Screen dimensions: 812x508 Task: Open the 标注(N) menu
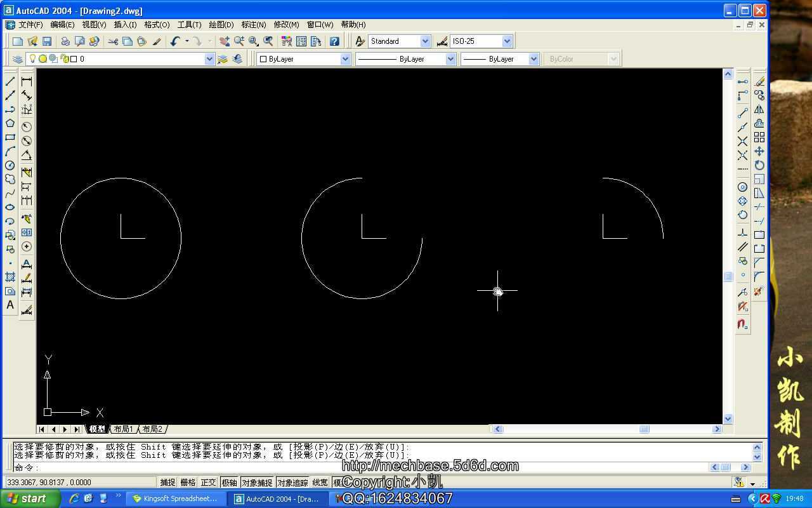pyautogui.click(x=253, y=25)
